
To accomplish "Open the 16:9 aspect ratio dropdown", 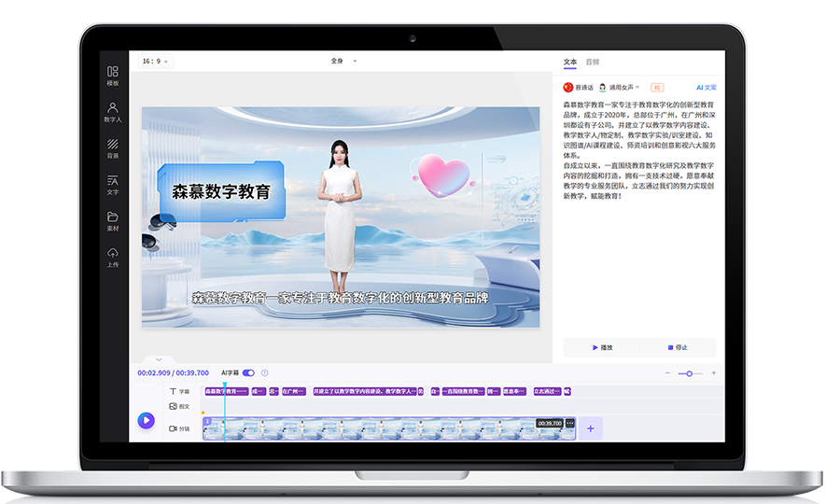I will (x=154, y=61).
